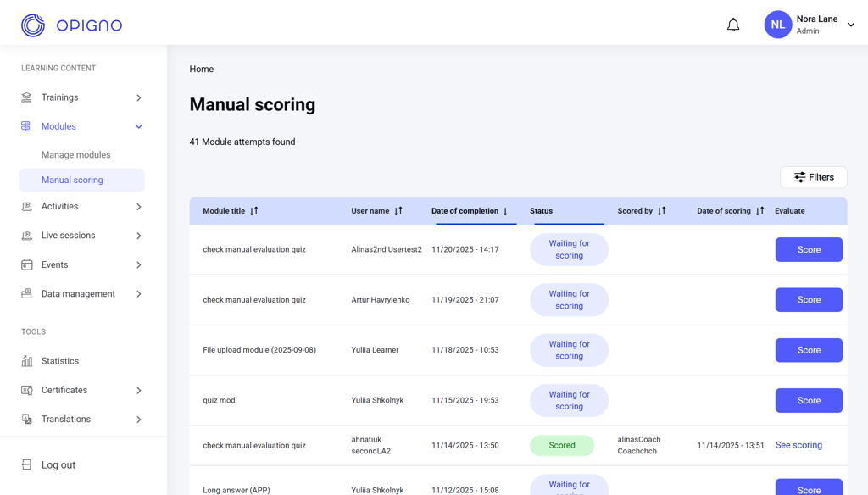Click 'Yuliia Shkolnyk' in quiz mod row
868x495 pixels.
[x=377, y=400]
